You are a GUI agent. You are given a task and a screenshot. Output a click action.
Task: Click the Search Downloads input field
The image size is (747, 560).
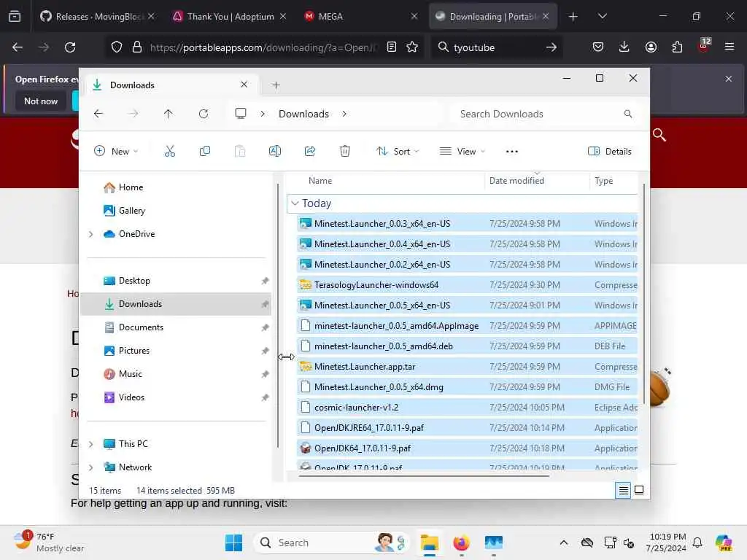tap(546, 114)
